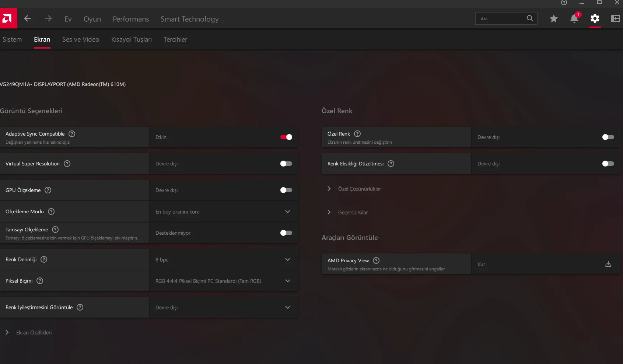Switch to Ses ve Video tab

[81, 39]
